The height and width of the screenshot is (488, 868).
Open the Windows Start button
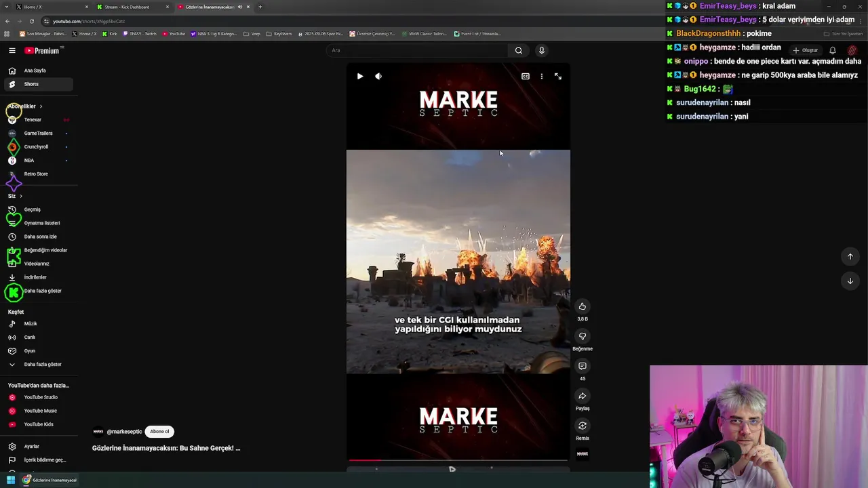point(10,480)
